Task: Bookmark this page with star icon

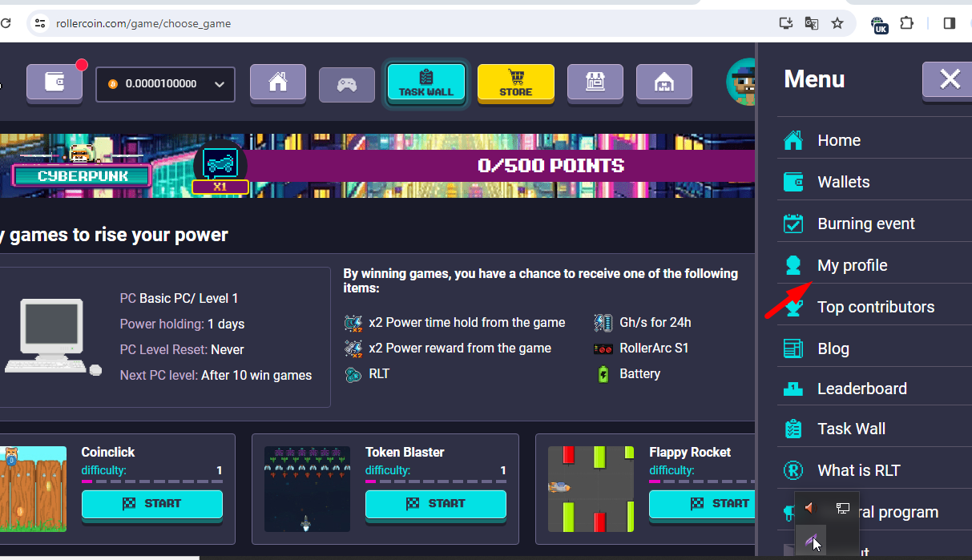Action: 837,23
